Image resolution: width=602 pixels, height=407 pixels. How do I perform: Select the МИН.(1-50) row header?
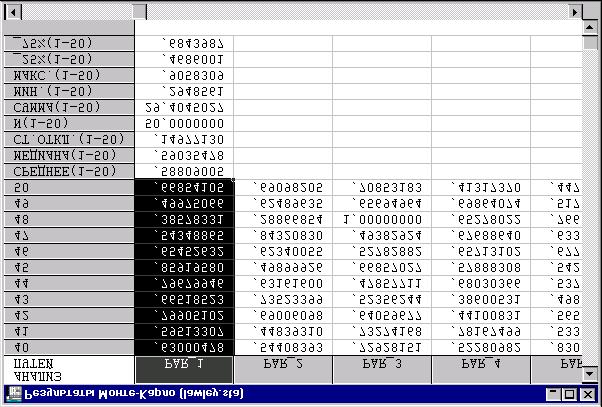69,91
